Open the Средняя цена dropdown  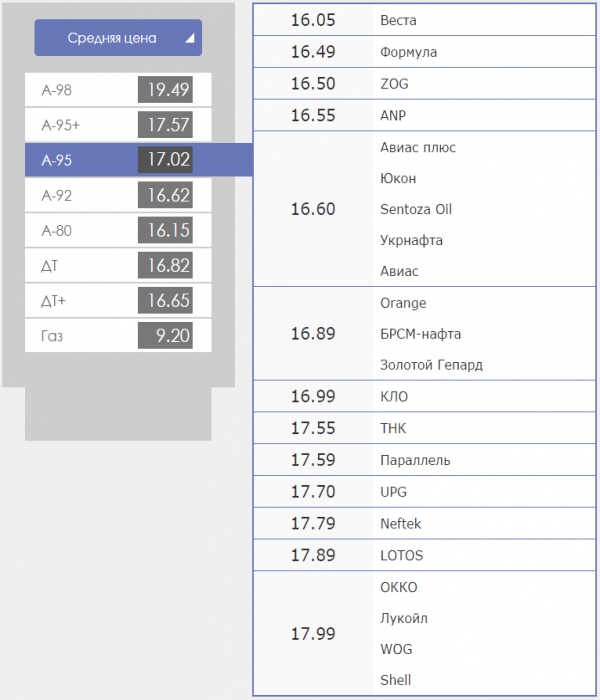click(118, 38)
